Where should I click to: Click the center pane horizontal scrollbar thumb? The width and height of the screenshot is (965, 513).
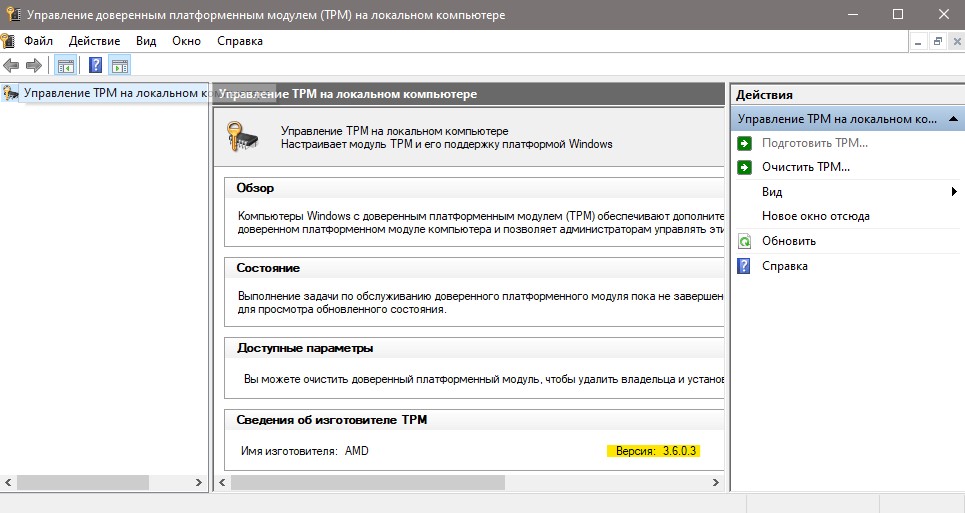point(368,482)
